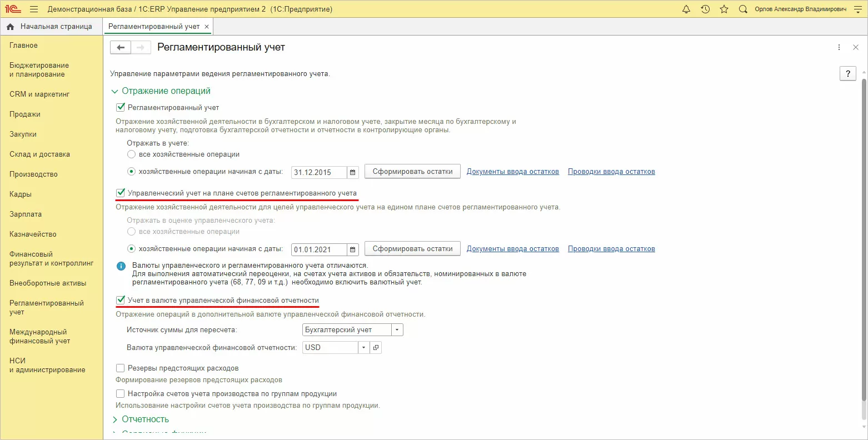The image size is (868, 440).
Task: Close the Регламентированный учет tab
Action: [207, 27]
